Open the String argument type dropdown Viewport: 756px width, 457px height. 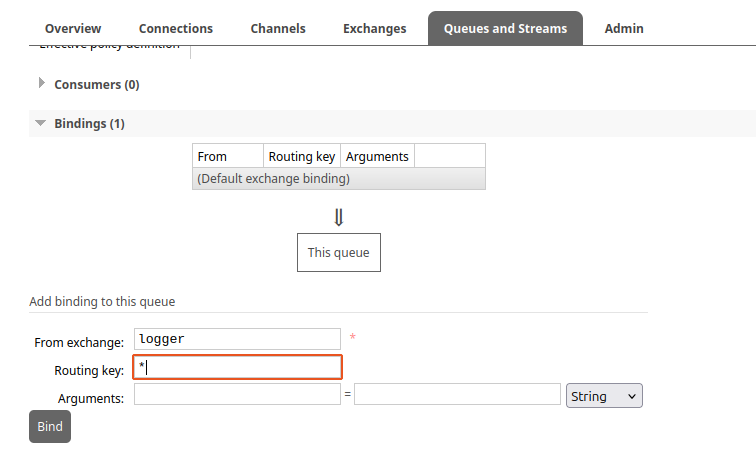[x=604, y=396]
